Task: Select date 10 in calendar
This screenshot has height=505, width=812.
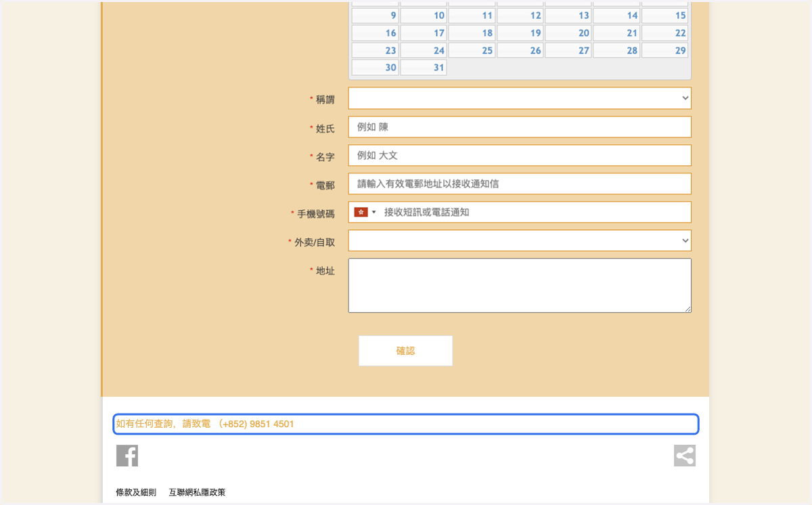Action: pyautogui.click(x=423, y=16)
